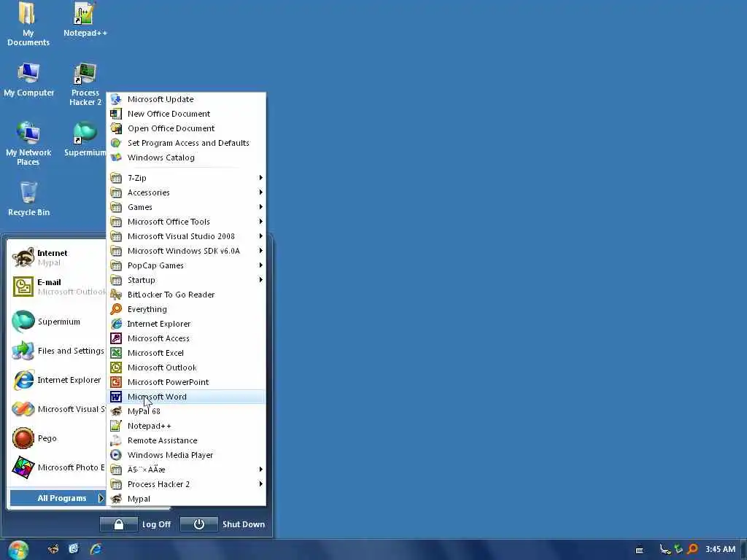
Task: Launch Microsoft Excel from the programs list
Action: pyautogui.click(x=186, y=353)
